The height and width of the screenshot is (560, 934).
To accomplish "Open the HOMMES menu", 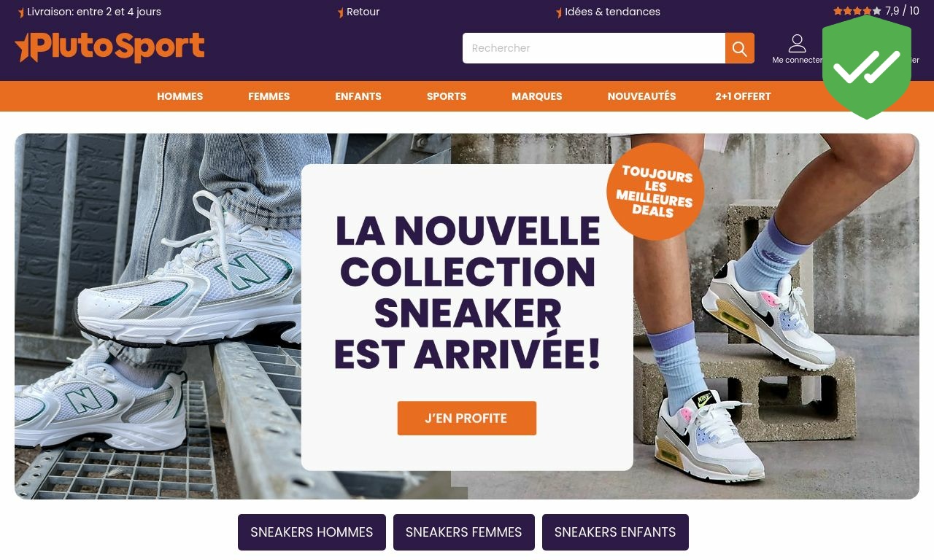I will [x=180, y=96].
